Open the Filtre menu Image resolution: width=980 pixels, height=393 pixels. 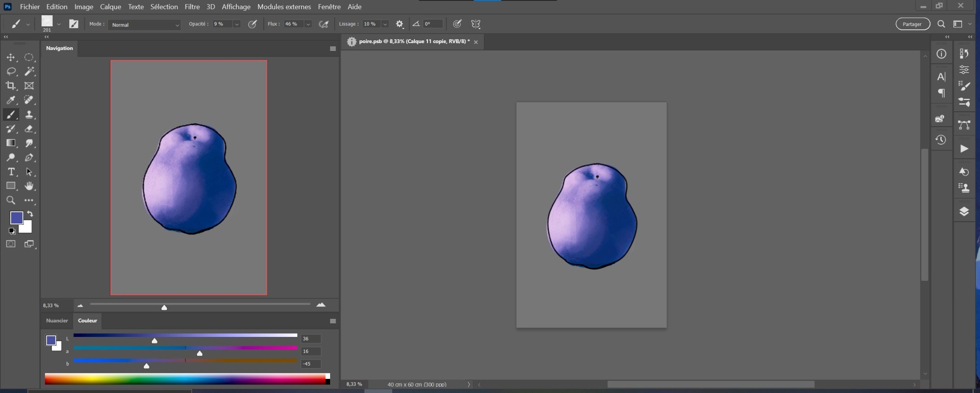click(192, 7)
